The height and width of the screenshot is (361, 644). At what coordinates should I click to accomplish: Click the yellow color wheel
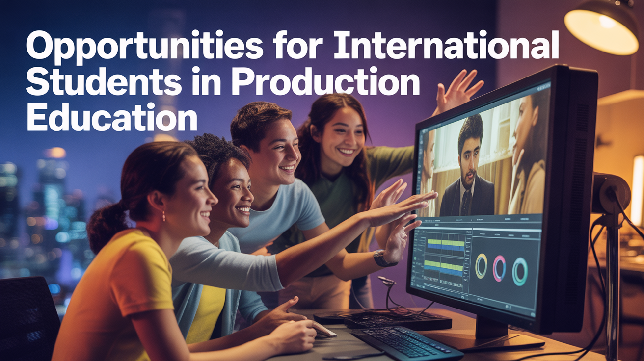(x=481, y=266)
